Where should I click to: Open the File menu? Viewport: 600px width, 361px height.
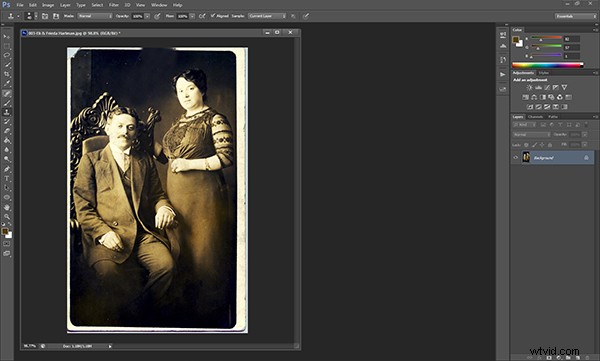[x=20, y=5]
